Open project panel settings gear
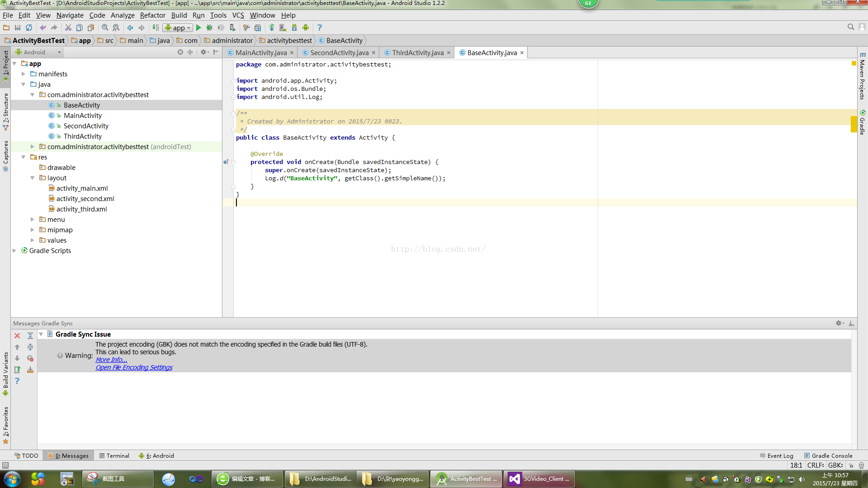The width and height of the screenshot is (868, 488). point(204,52)
